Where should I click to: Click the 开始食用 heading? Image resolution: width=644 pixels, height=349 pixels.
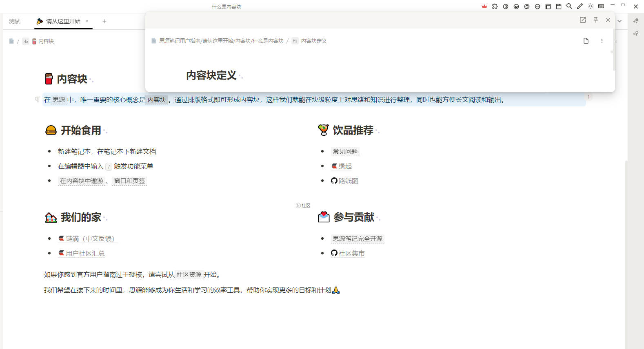pos(81,130)
